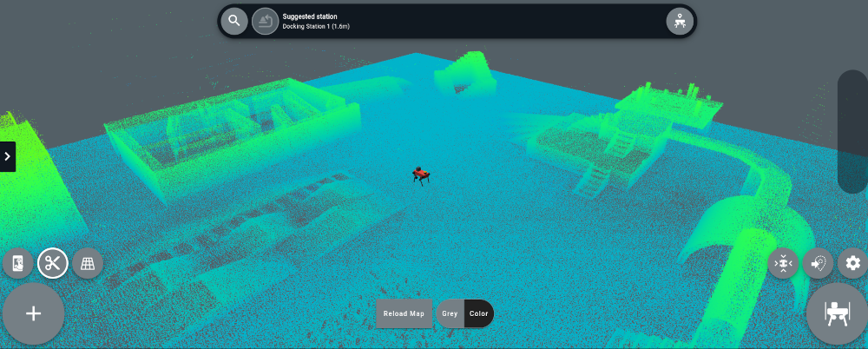The image size is (868, 349).
Task: Click the Suggested station label
Action: (x=310, y=16)
